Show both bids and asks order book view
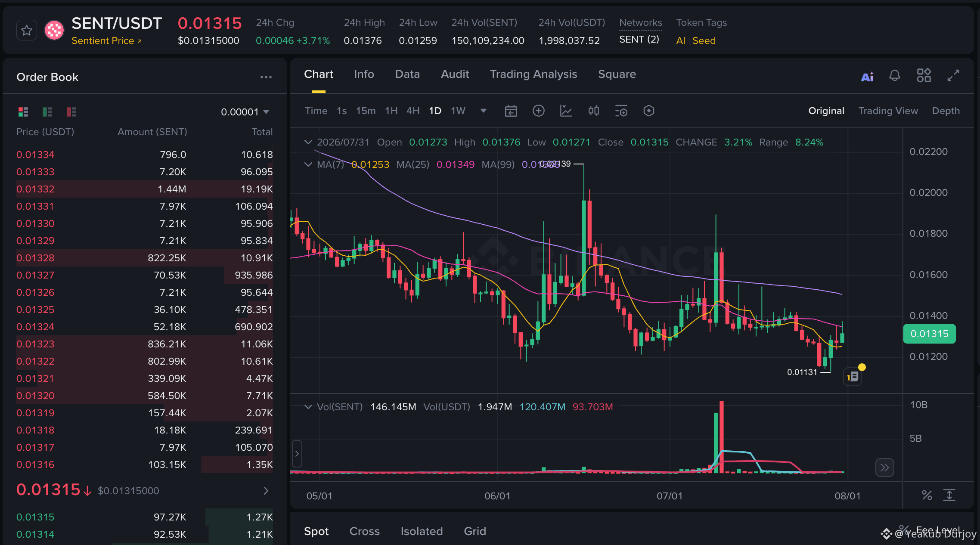The width and height of the screenshot is (980, 545). pyautogui.click(x=23, y=112)
